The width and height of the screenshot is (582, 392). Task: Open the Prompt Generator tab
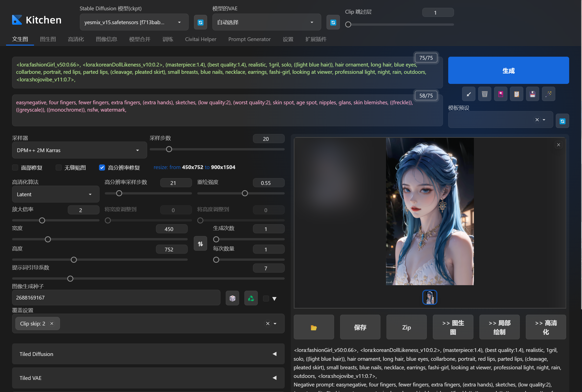249,39
